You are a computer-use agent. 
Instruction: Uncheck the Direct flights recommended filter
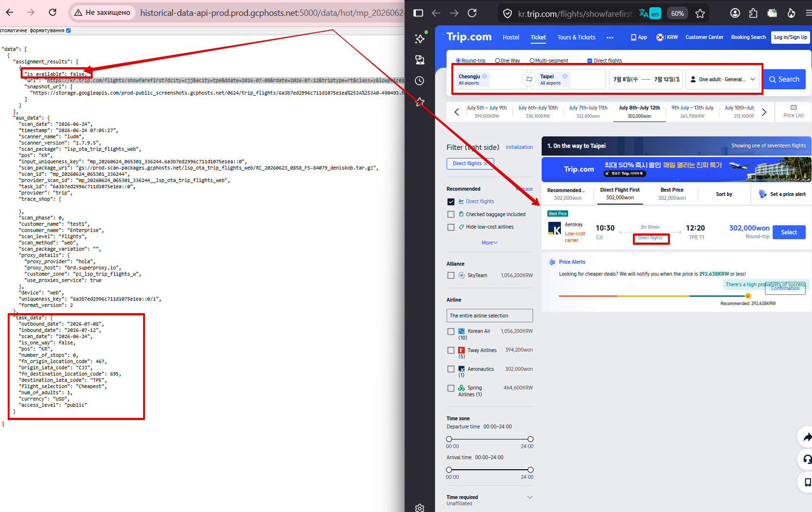click(451, 202)
